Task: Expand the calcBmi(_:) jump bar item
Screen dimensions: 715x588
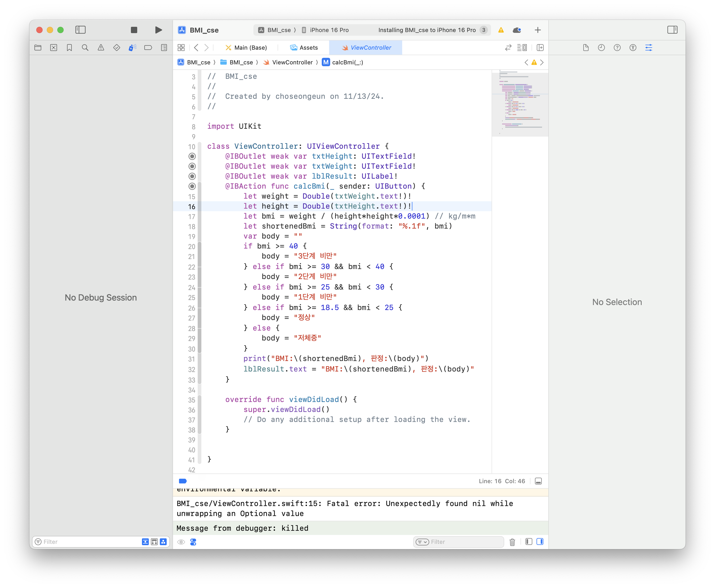Action: tap(347, 62)
